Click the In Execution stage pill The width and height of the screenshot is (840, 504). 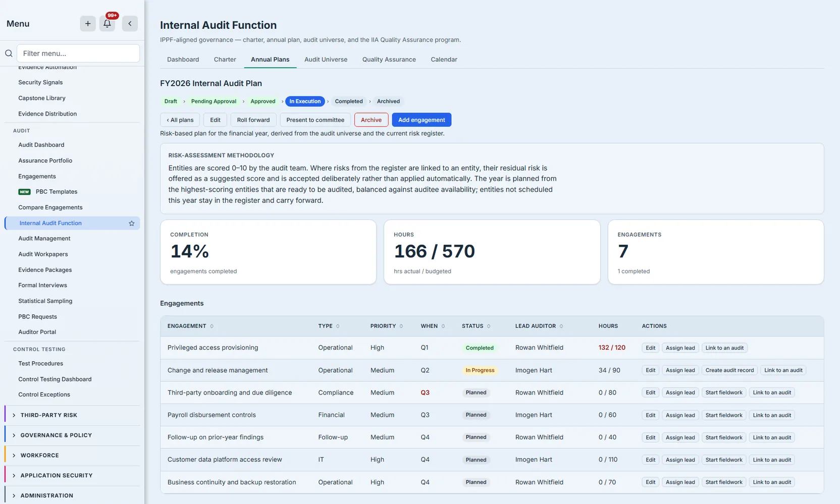305,101
